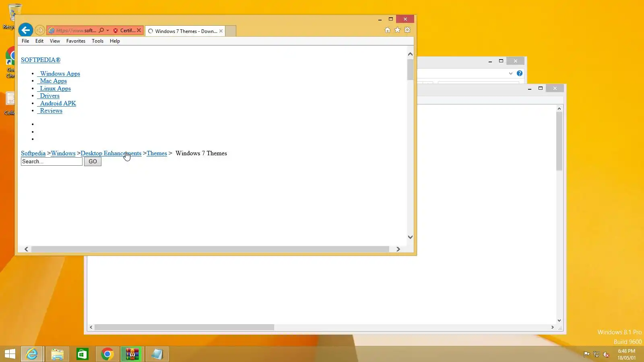
Task: Go back with the blue Back arrow
Action: [x=26, y=30]
